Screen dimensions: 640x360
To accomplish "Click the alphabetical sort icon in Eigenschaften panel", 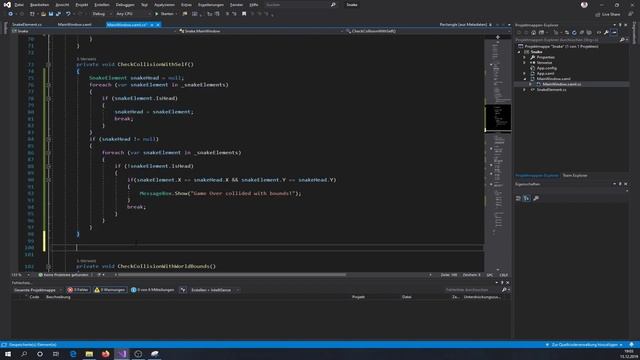I will (527, 198).
